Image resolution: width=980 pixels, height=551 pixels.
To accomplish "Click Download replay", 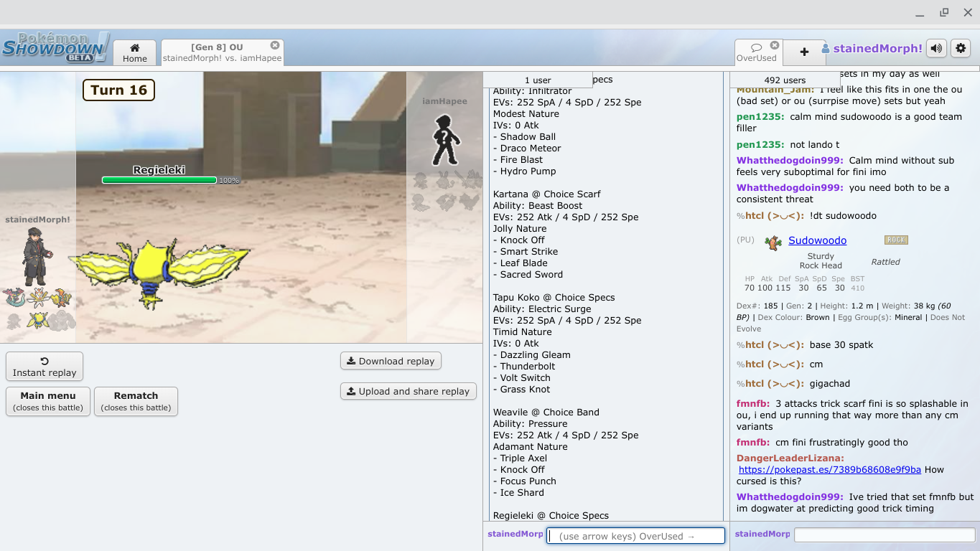I will (x=391, y=361).
